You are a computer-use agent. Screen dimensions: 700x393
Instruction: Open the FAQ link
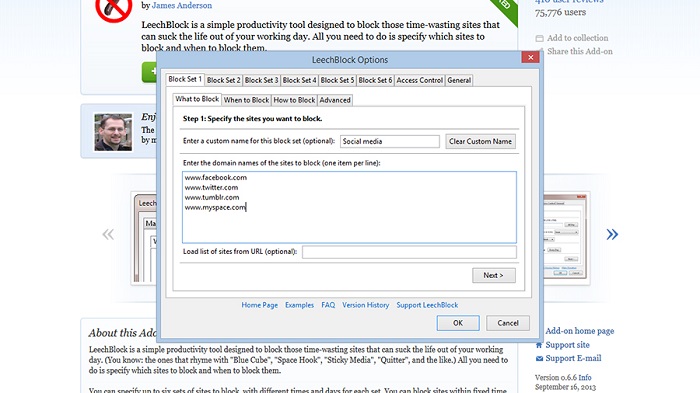point(328,305)
